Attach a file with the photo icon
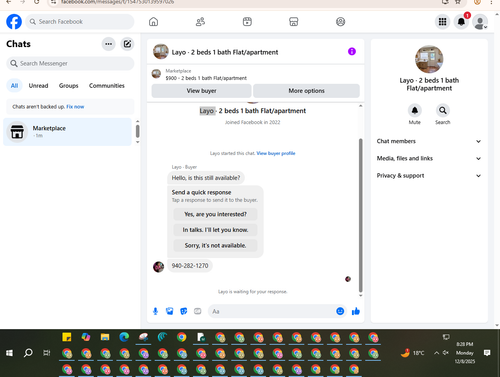The width and height of the screenshot is (500, 377). pos(170,311)
